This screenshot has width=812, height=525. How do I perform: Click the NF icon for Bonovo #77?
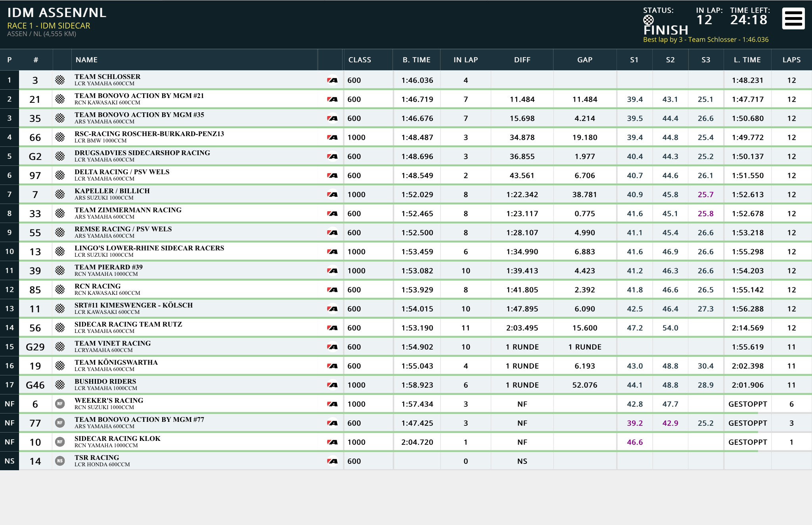point(60,423)
